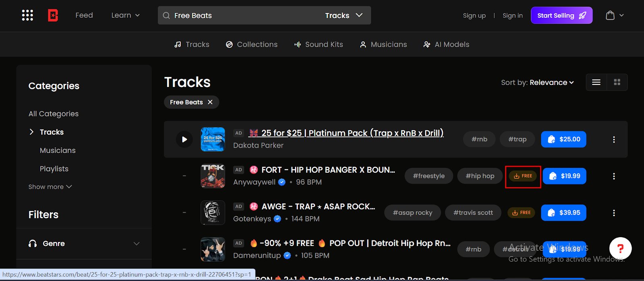Switch to the AI Models tab
The width and height of the screenshot is (644, 281).
446,44
